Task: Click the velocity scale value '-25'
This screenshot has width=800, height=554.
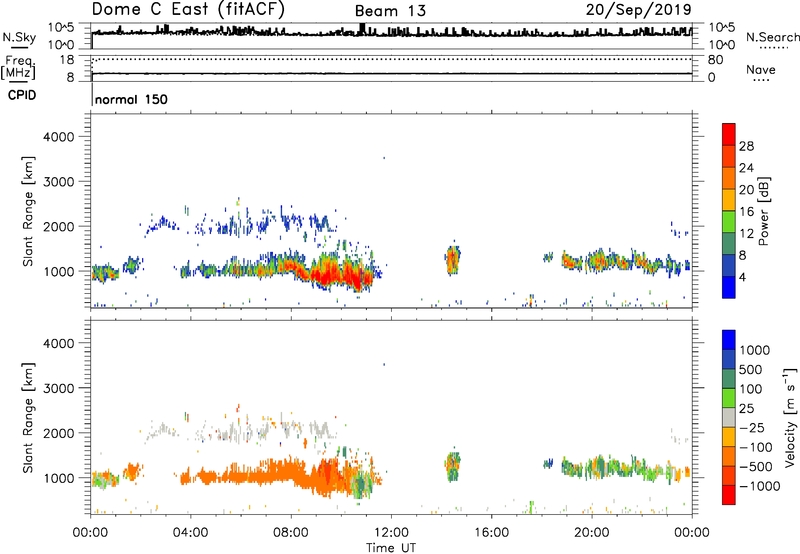Action: [x=752, y=427]
